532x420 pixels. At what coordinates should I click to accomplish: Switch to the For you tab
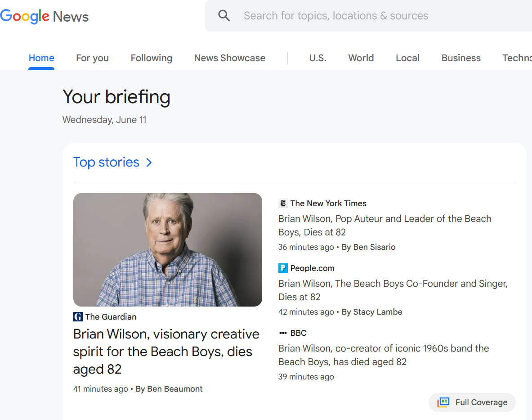click(92, 58)
